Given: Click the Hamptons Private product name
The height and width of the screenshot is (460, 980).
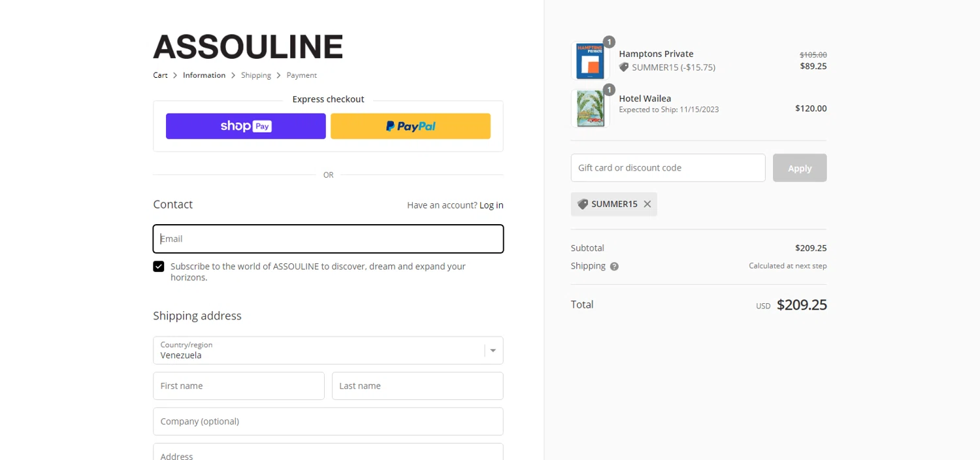Looking at the screenshot, I should point(656,54).
